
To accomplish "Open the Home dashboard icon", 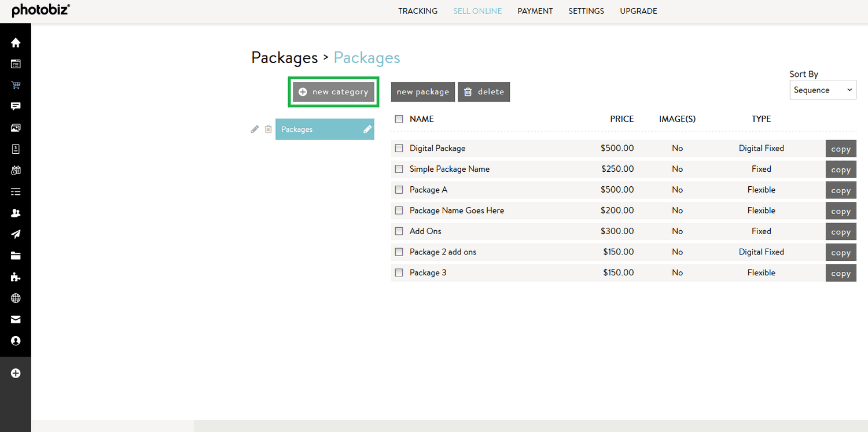I will [16, 42].
